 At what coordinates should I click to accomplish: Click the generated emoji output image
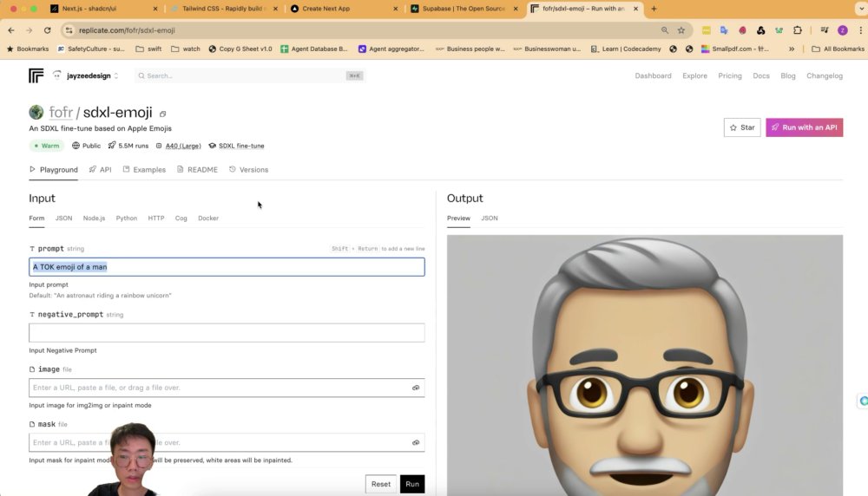click(645, 365)
